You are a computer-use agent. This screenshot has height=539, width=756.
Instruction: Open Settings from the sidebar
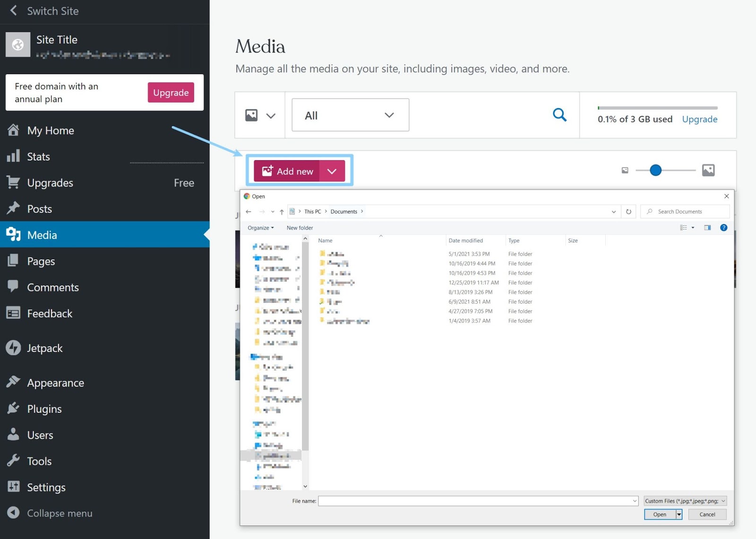[x=46, y=487]
